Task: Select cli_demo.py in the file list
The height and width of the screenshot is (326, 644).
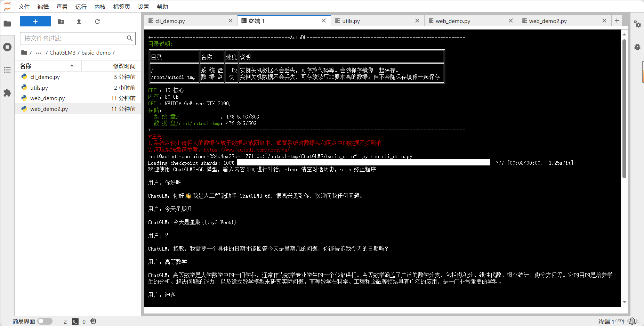Action: coord(78,77)
